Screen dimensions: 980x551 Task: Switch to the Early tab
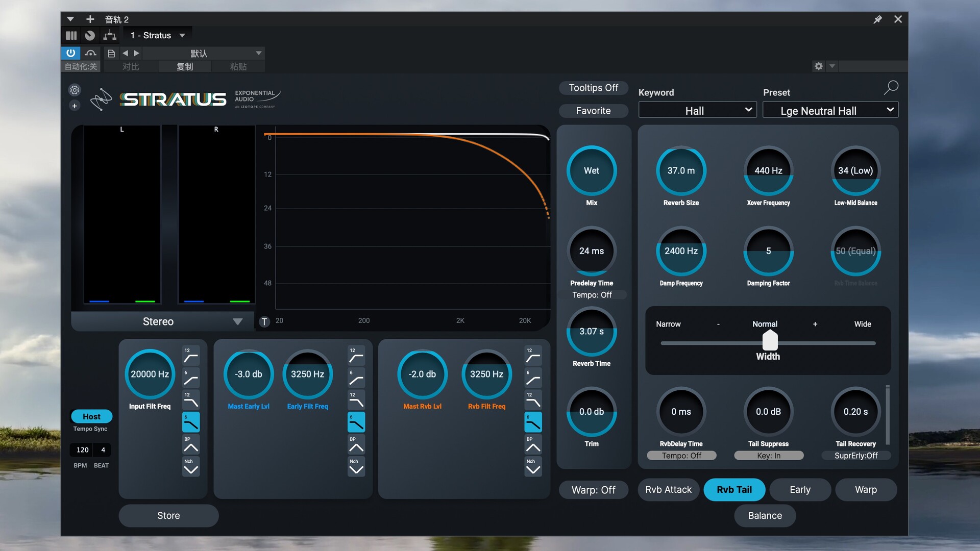click(x=800, y=489)
